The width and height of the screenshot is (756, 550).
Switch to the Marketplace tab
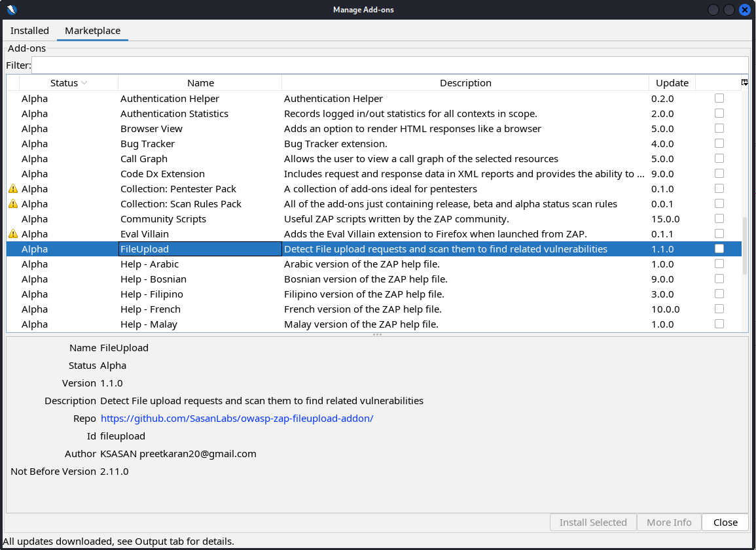(92, 30)
